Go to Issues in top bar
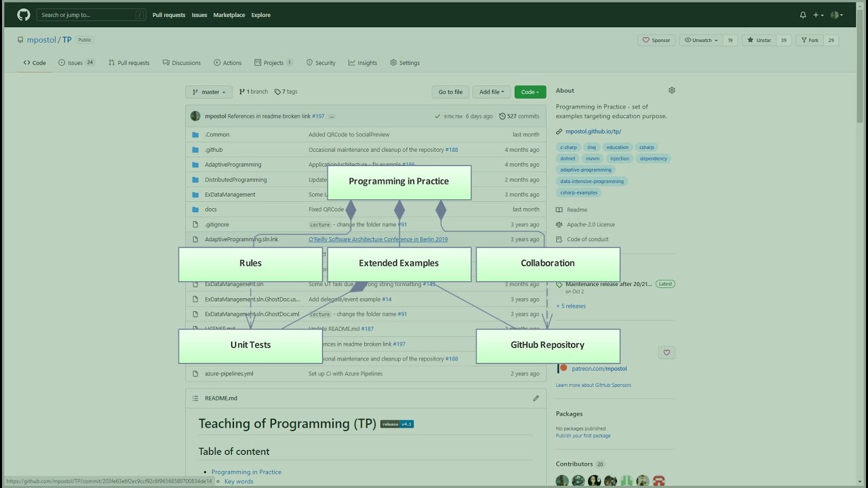 coord(199,15)
